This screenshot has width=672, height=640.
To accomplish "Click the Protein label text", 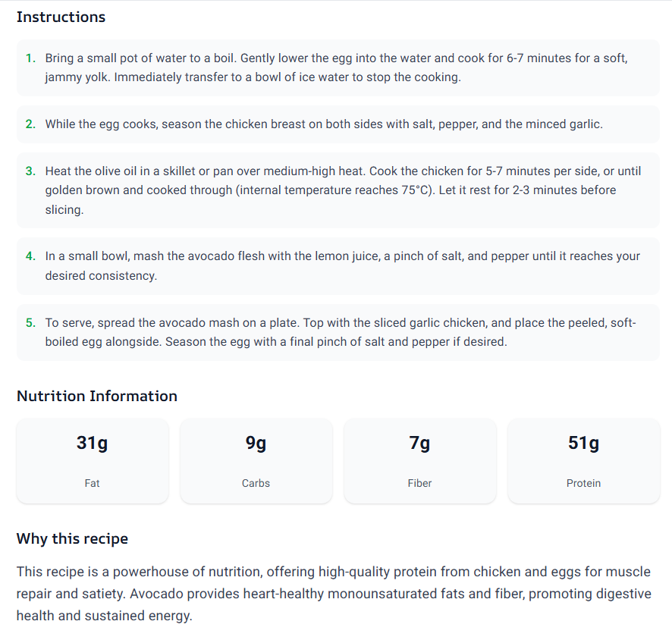I will click(x=583, y=483).
